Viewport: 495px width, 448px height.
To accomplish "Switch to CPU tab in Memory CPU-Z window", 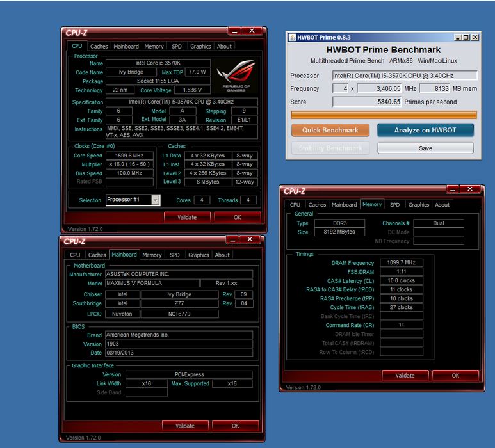I will (x=295, y=204).
